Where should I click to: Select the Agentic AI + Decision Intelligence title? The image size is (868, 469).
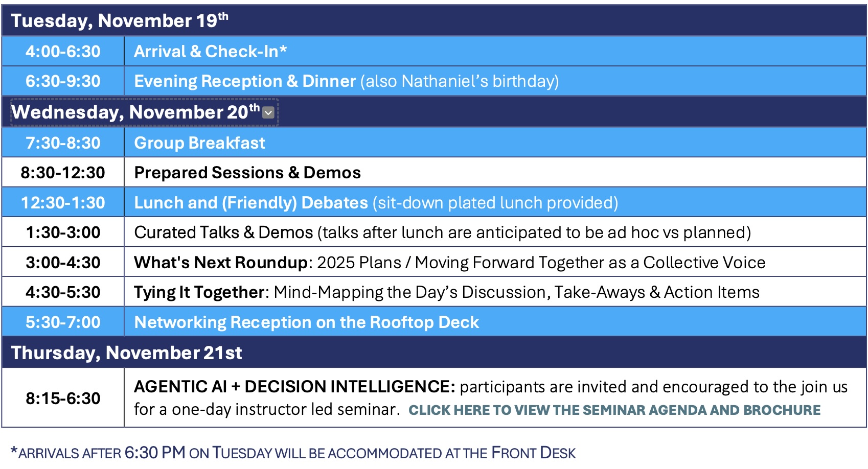point(294,387)
